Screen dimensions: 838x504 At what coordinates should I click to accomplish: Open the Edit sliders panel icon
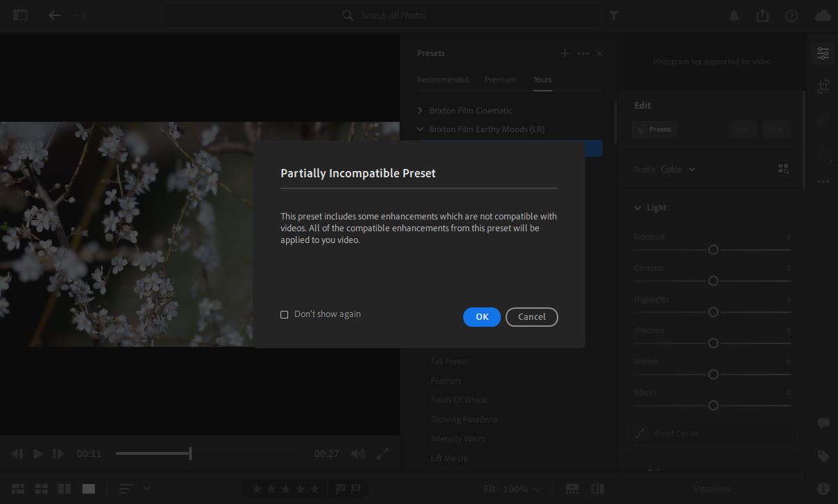tap(823, 53)
